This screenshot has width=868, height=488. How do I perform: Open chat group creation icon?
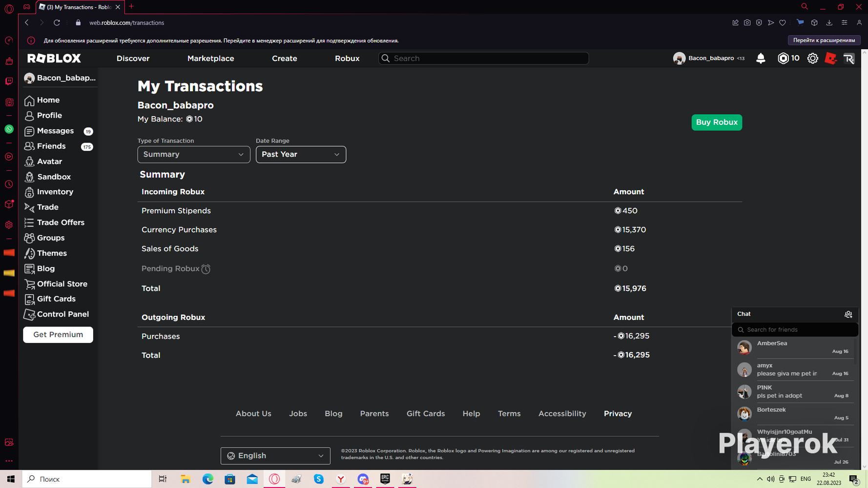(x=848, y=314)
